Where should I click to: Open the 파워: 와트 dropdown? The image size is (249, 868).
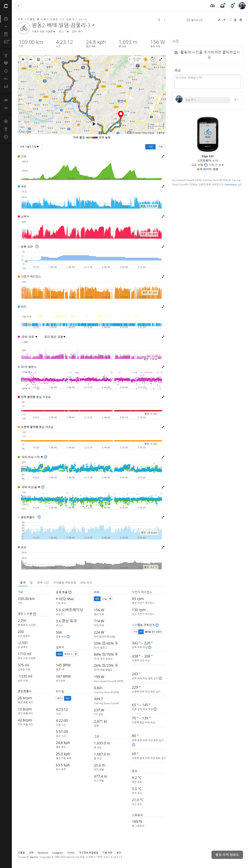29,337
